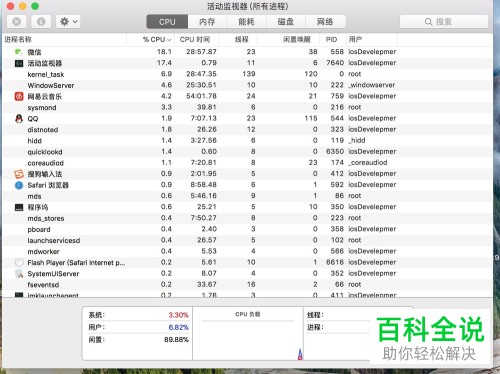
Task: Switch to the CPU tab
Action: tap(167, 22)
